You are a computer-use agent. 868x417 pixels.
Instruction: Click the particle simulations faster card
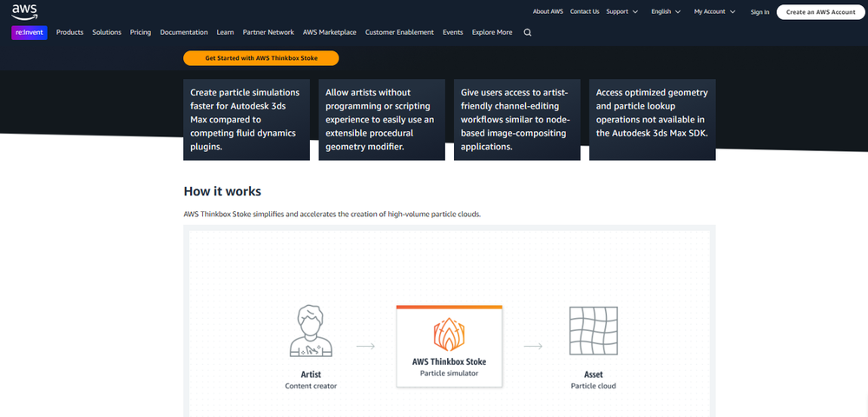[x=247, y=120]
